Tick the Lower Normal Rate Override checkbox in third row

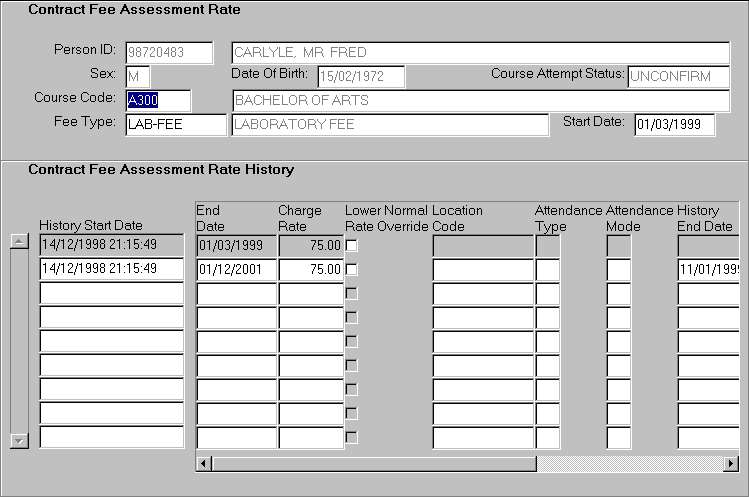point(351,293)
